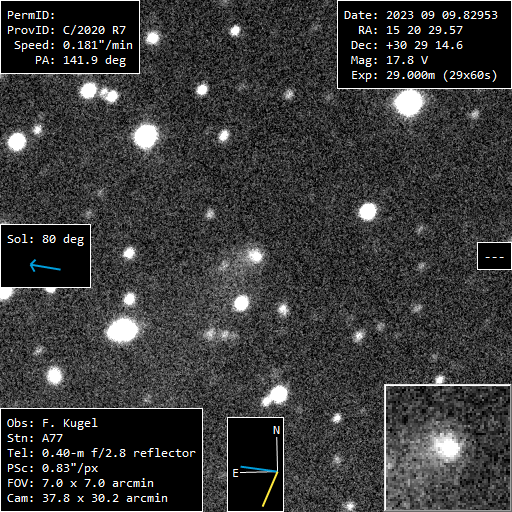Screen dimensions: 512x512
Task: Click the E label on the compass
Action: point(235,473)
